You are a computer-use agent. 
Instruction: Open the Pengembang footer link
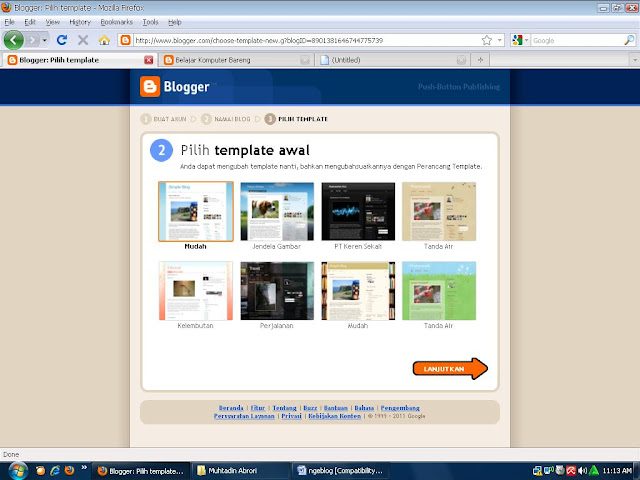[400, 408]
